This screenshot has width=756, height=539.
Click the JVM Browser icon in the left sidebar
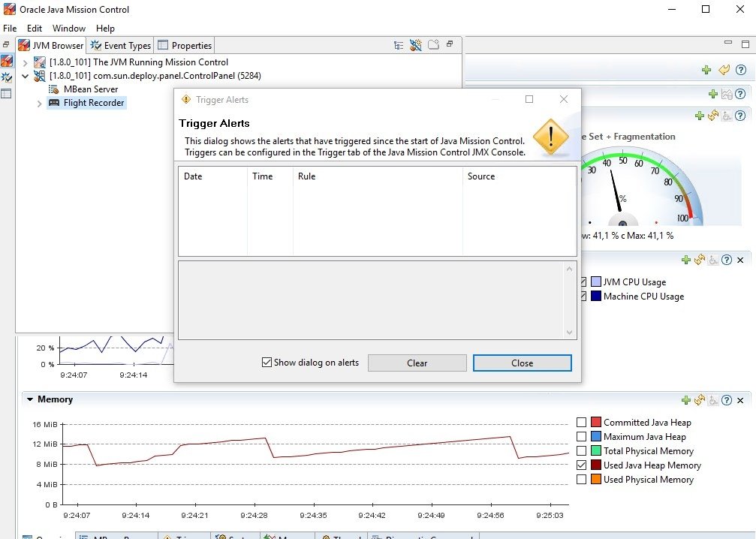(x=7, y=62)
